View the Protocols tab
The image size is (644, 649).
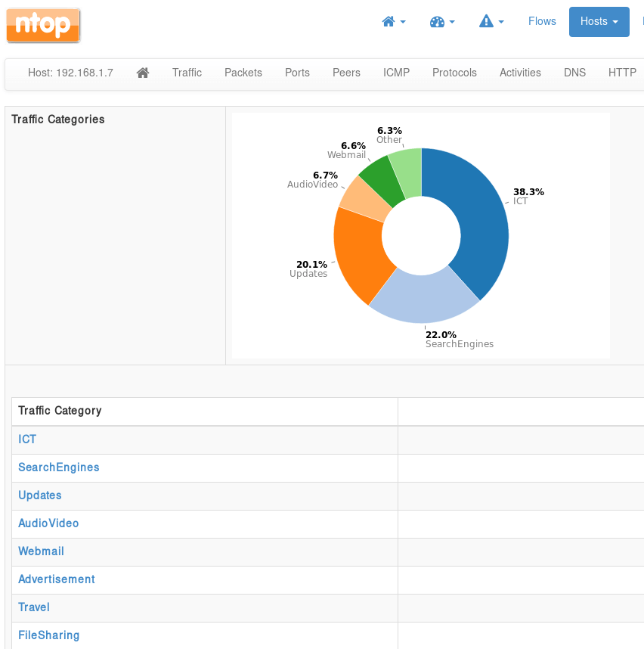point(454,73)
